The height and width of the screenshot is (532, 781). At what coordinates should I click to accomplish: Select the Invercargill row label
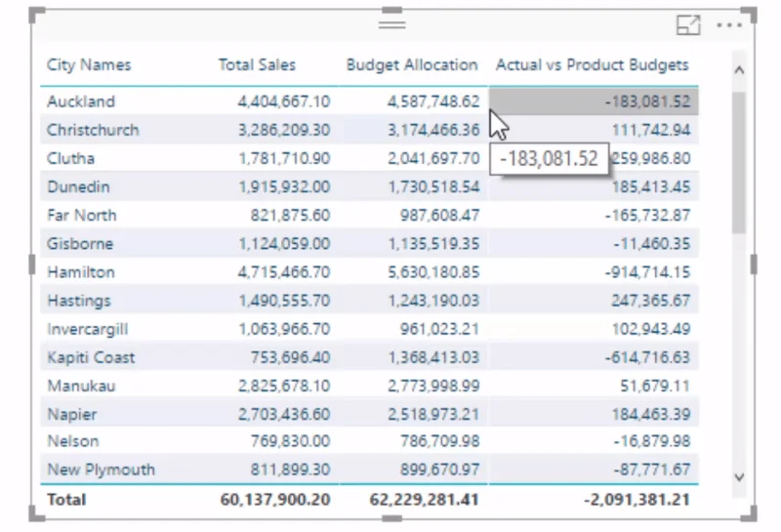[88, 329]
